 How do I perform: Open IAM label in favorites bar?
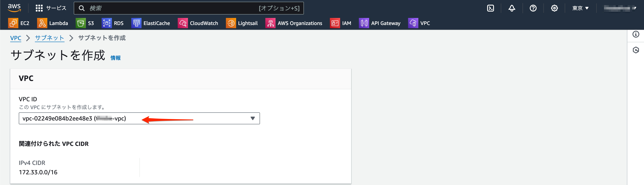[x=347, y=23]
